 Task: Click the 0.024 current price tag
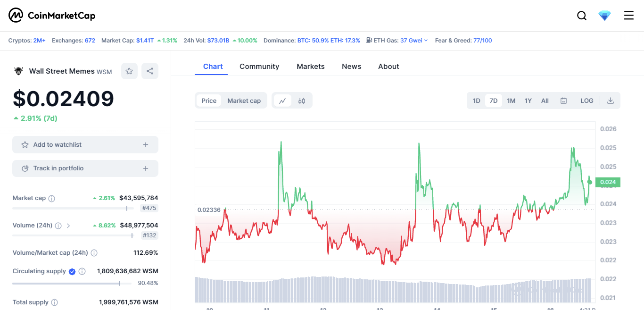(x=608, y=182)
